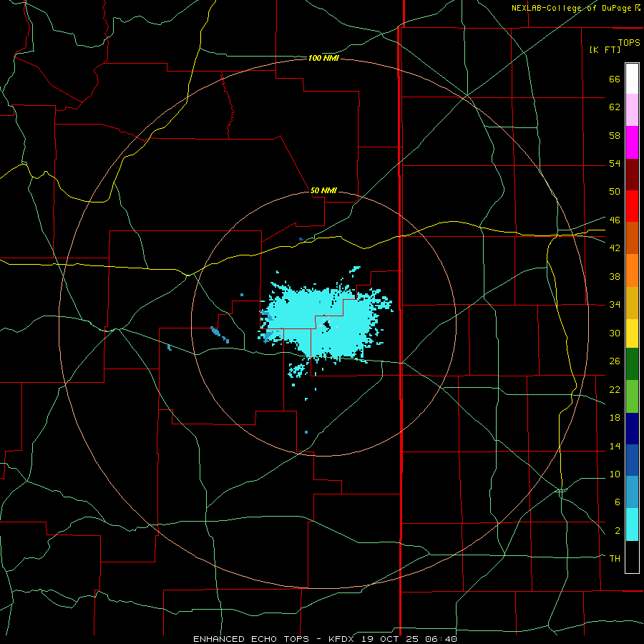Screen dimensions: 644x644
Task: Click the light green 26 kft legend swatch
Action: (x=632, y=396)
